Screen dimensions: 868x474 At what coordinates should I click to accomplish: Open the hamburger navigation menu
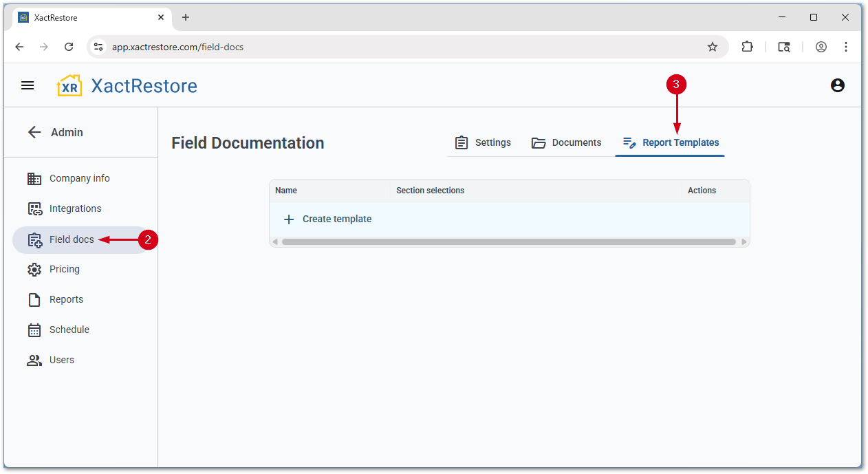pyautogui.click(x=28, y=85)
